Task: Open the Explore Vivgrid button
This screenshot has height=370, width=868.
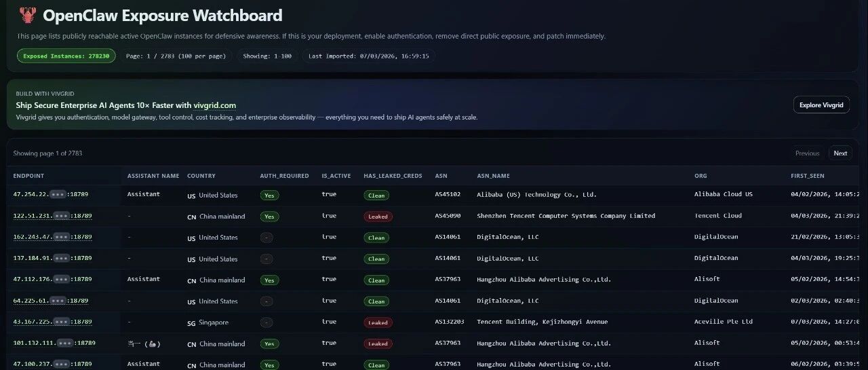Action: pos(821,105)
